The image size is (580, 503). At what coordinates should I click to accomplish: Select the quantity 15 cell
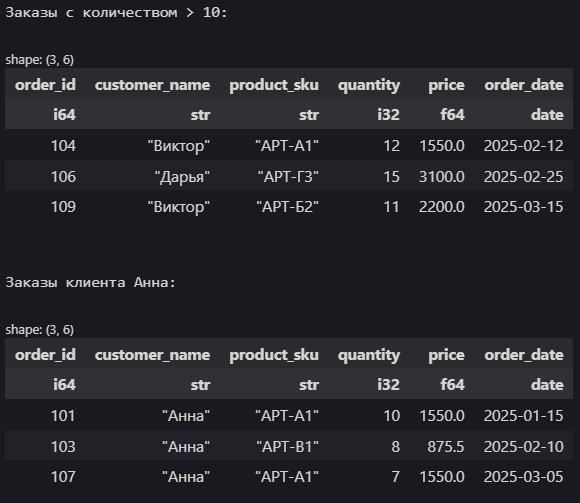391,176
